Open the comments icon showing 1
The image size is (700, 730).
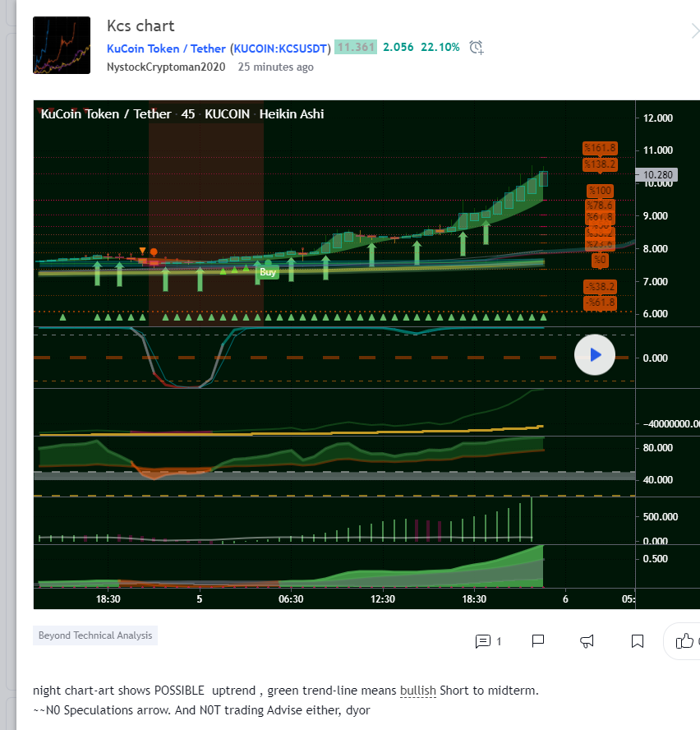[x=488, y=641]
